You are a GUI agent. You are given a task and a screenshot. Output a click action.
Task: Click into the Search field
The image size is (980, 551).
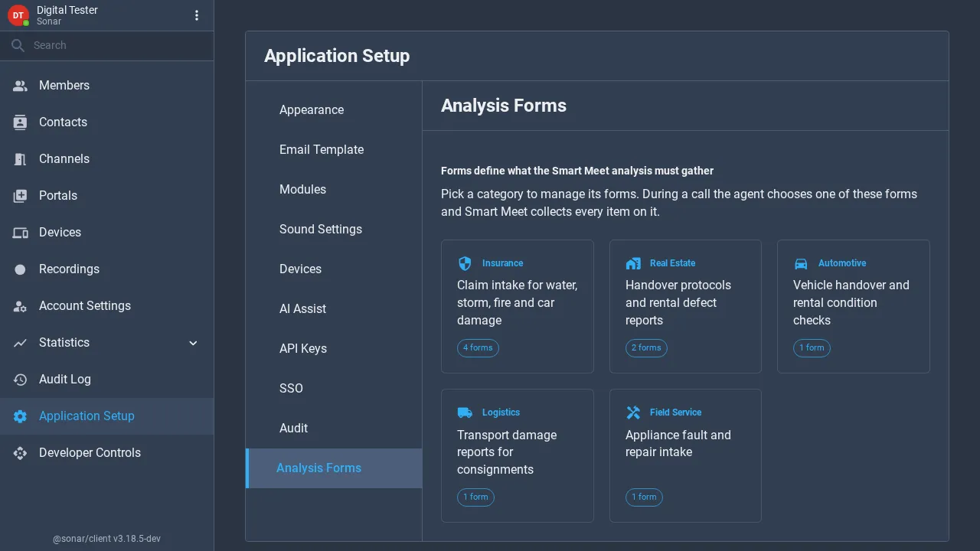pos(107,46)
